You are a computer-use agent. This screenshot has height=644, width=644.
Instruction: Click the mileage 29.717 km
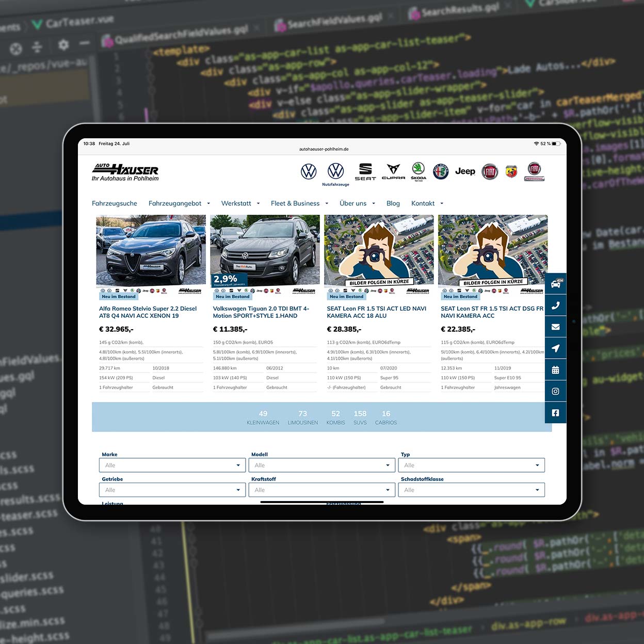109,368
